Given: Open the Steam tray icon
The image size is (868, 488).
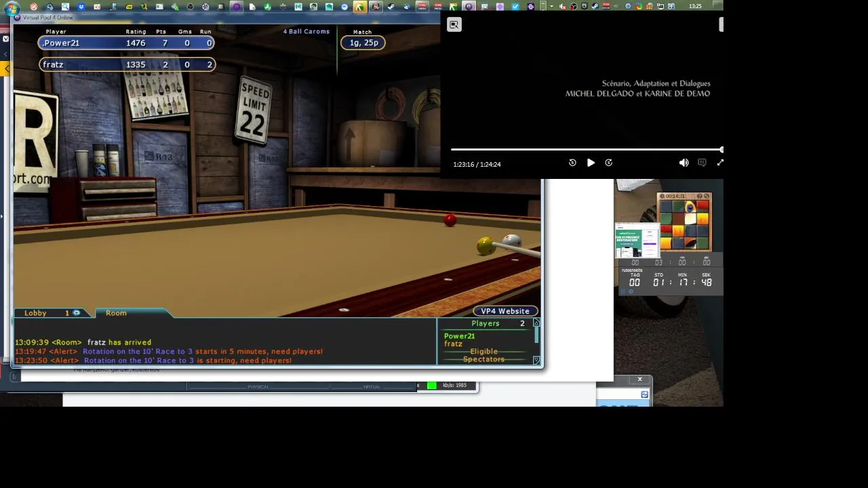Looking at the screenshot, I should pyautogui.click(x=595, y=6).
